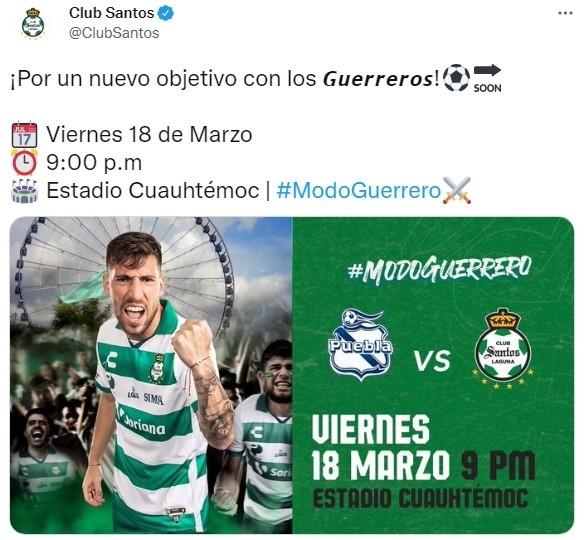Click the soccer ball emoji
This screenshot has height=540, width=584.
click(x=457, y=78)
